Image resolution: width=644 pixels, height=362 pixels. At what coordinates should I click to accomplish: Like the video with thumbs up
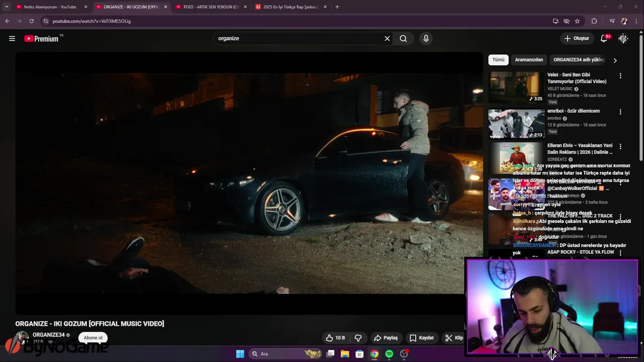pos(335,338)
